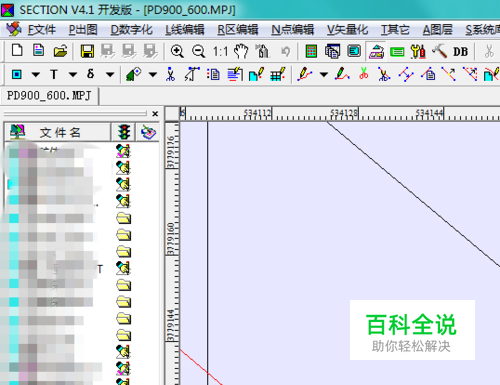Click the blue scissors cut tool

[170, 74]
